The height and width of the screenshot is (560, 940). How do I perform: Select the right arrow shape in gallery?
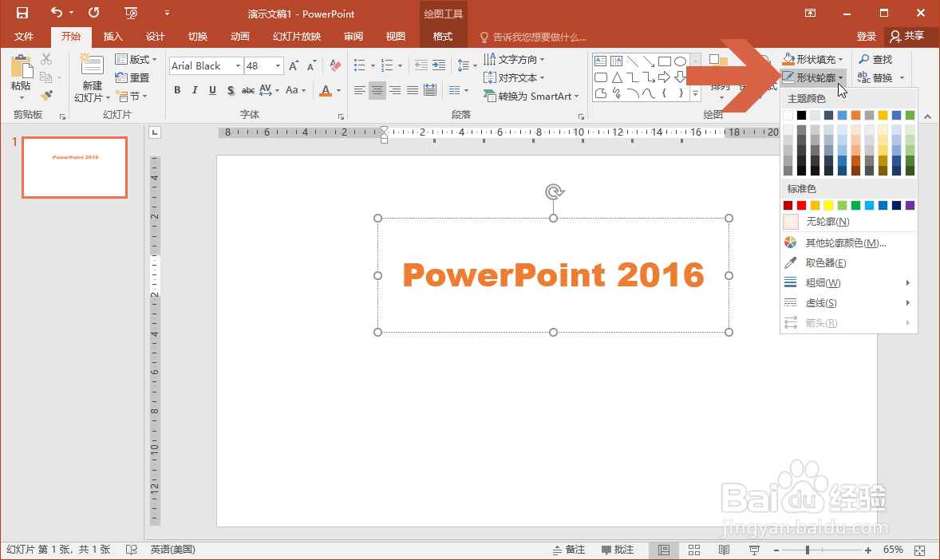click(664, 77)
